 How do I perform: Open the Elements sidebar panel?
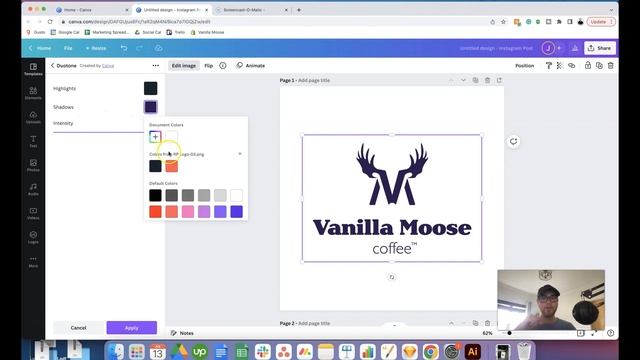33,93
